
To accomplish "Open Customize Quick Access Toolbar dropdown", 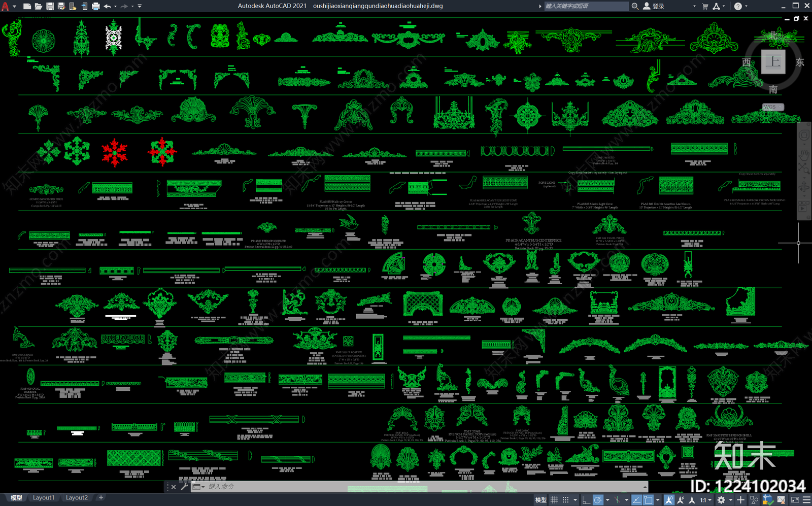I will (140, 7).
